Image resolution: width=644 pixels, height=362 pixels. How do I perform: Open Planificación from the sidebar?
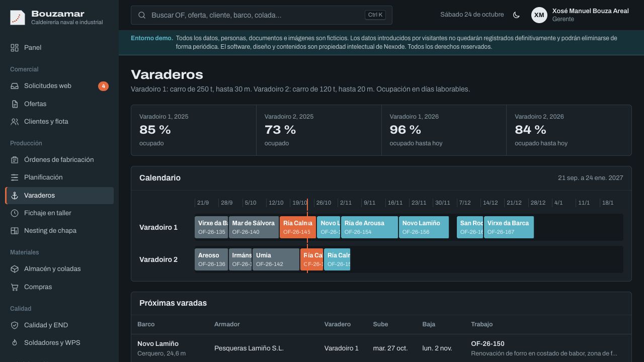click(59, 177)
